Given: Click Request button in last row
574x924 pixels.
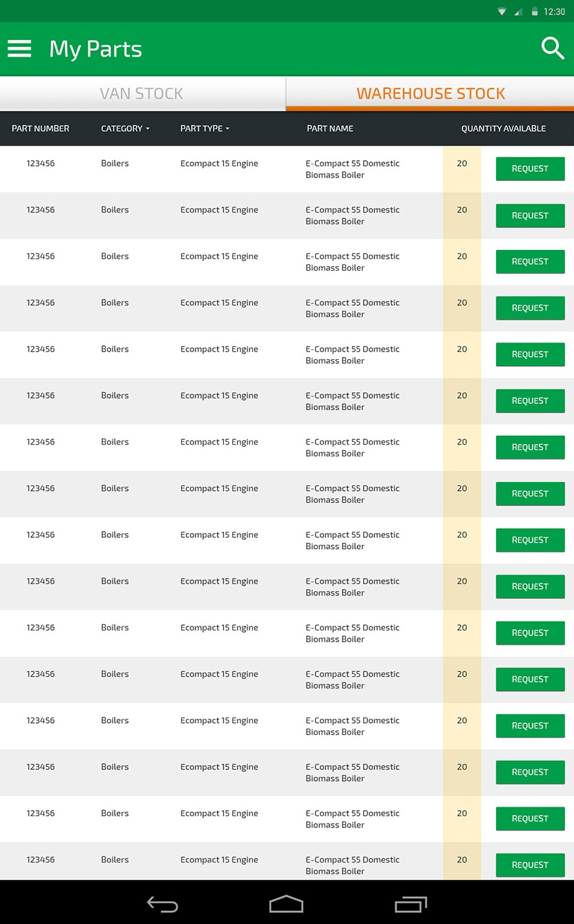Looking at the screenshot, I should point(530,865).
